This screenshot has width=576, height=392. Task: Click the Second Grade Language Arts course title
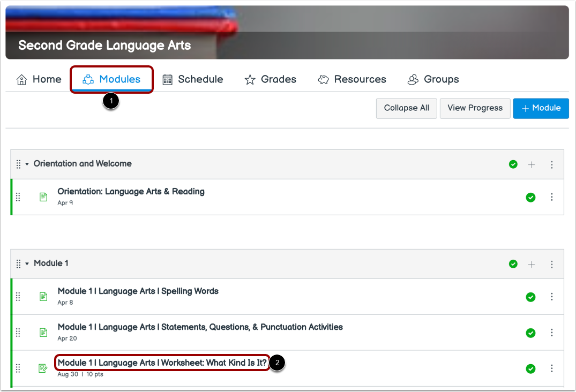(104, 46)
